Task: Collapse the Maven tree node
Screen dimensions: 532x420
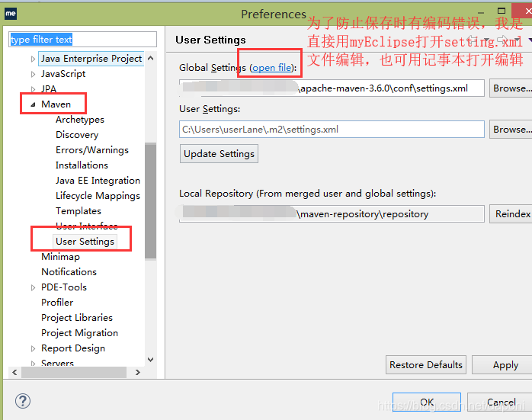Action: click(x=33, y=104)
